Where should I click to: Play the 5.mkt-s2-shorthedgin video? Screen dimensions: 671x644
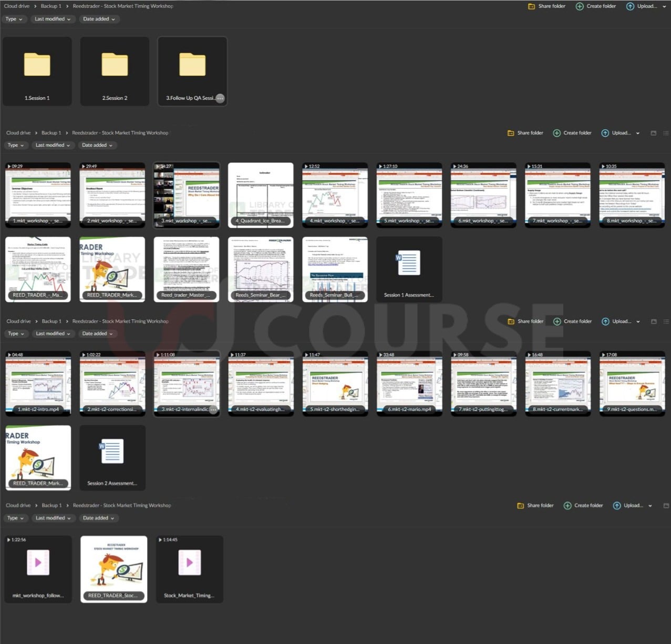click(335, 384)
